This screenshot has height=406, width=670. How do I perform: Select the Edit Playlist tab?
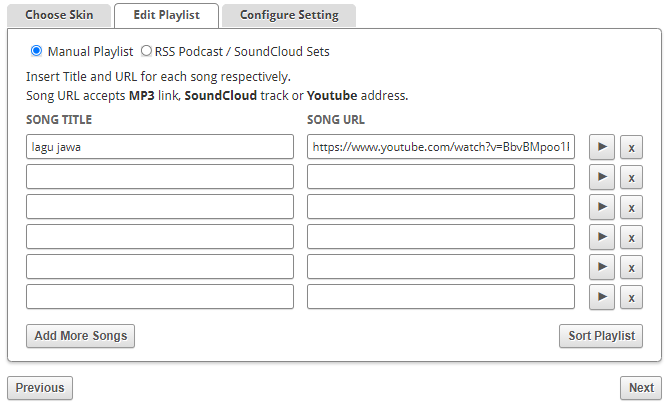tap(167, 15)
